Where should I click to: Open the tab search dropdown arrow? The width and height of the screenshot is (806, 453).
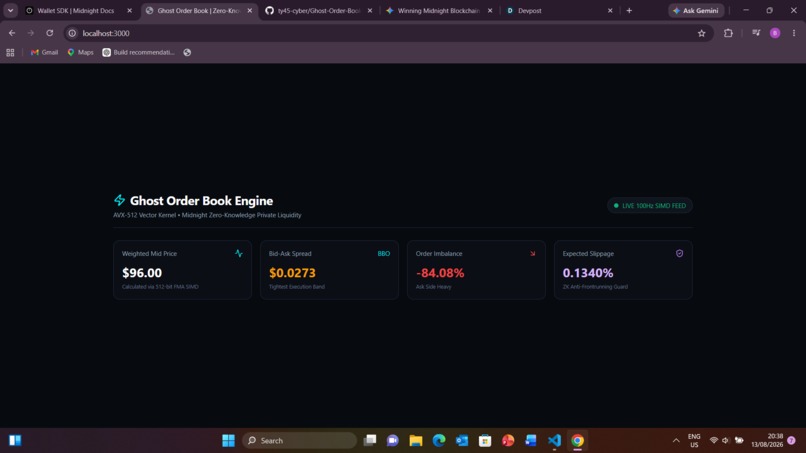(x=10, y=10)
